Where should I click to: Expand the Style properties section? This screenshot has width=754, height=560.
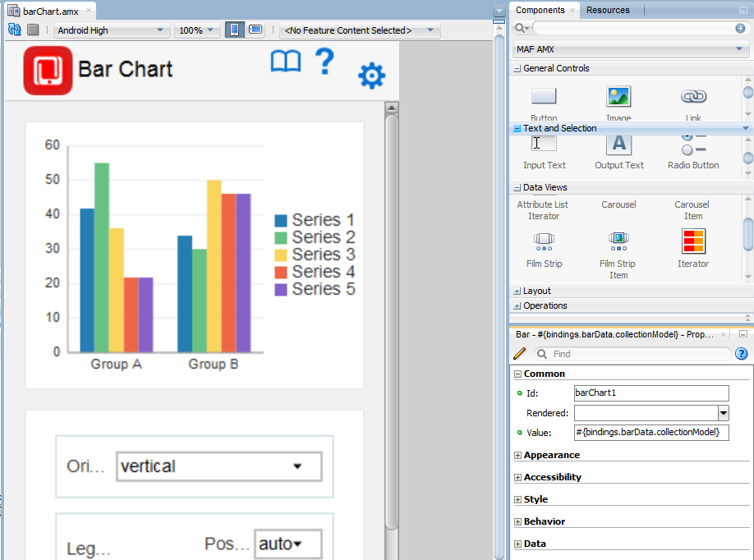[518, 499]
